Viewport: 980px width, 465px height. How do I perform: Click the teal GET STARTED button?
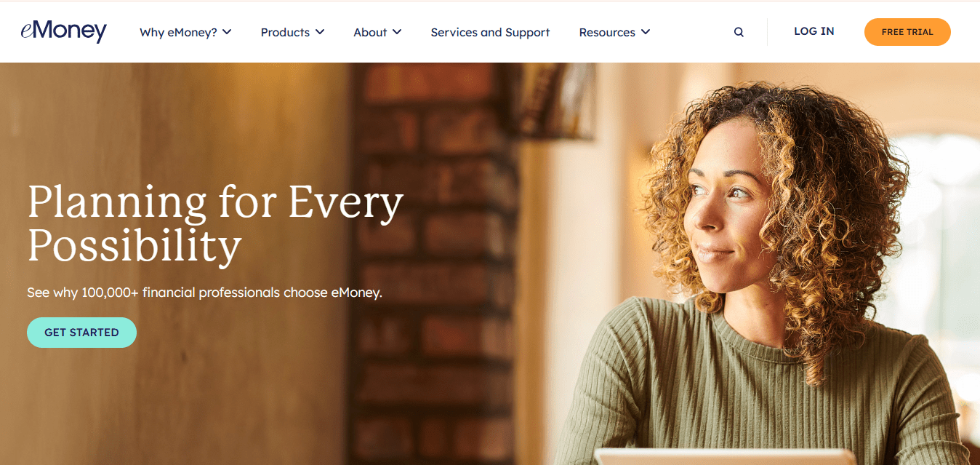tap(81, 333)
